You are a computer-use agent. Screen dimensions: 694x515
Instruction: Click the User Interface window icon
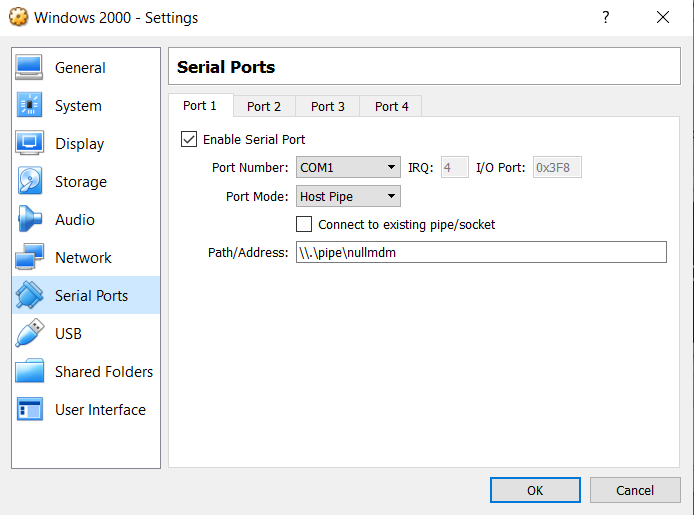(x=29, y=409)
